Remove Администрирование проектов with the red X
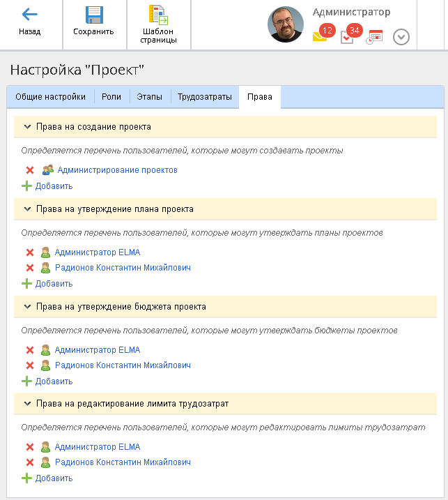 click(30, 170)
